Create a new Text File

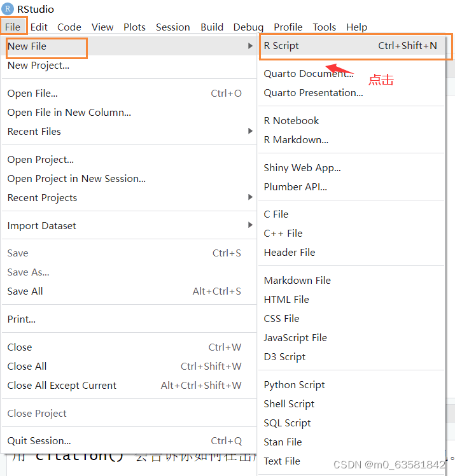pos(351,461)
